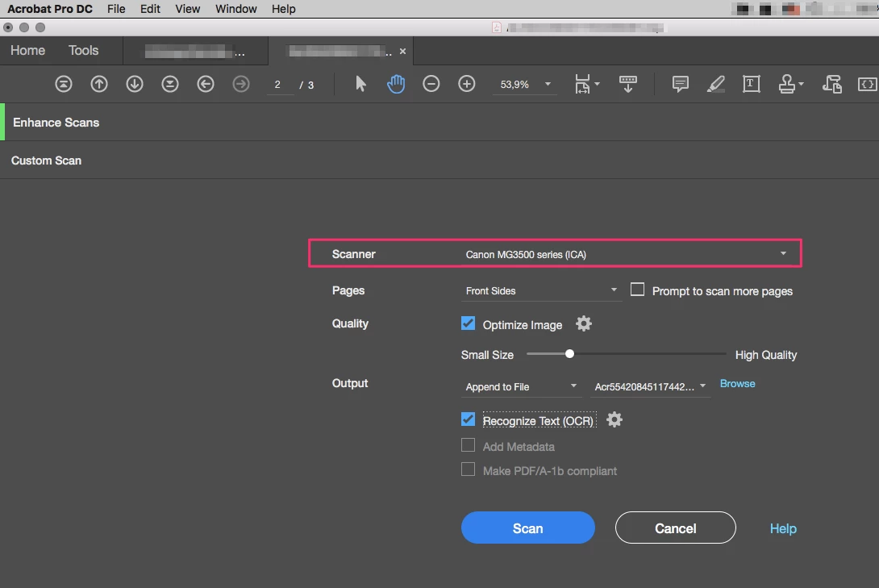Open the Scanner dropdown list
879x588 pixels.
pos(625,254)
